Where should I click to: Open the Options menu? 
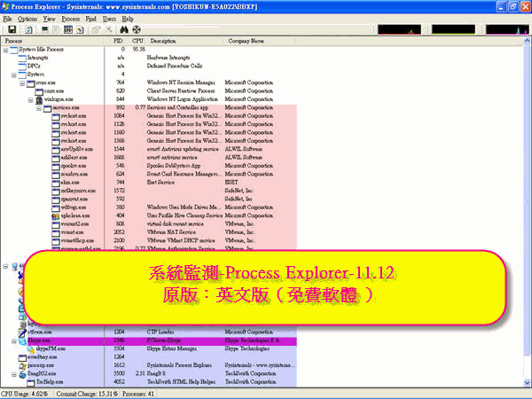27,18
